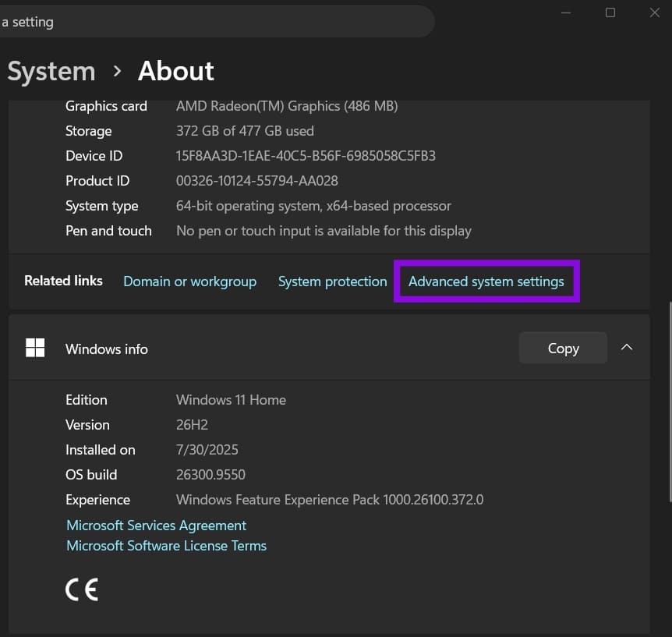
Task: Collapse the Windows info section
Action: (x=627, y=348)
